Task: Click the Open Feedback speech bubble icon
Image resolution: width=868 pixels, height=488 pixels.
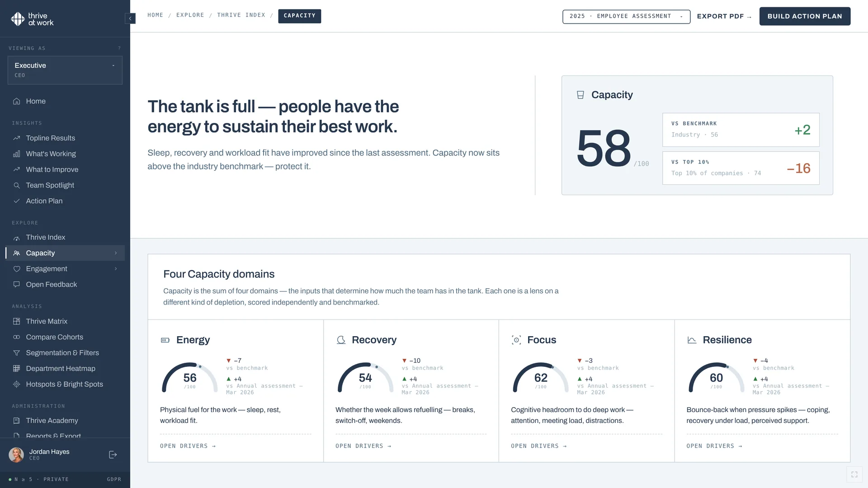Action: pos(17,285)
